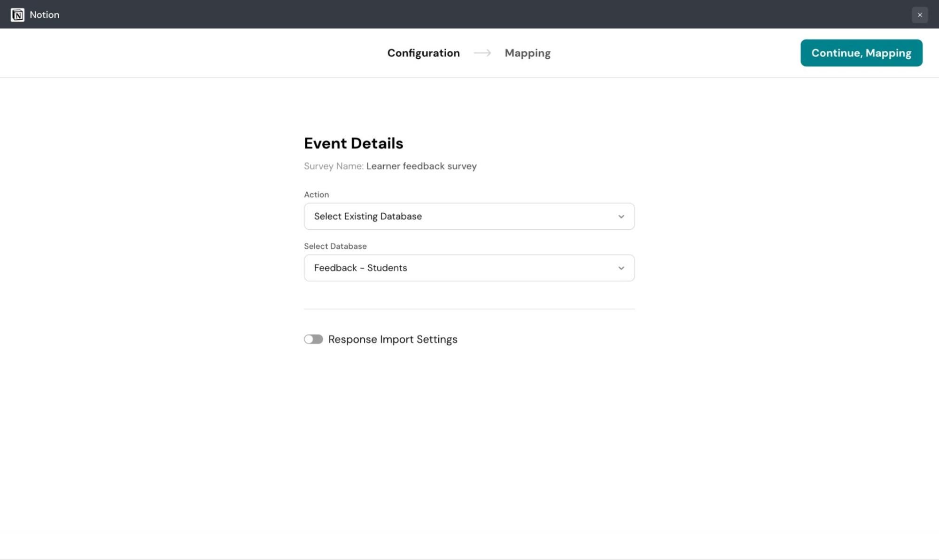The height and width of the screenshot is (560, 939).
Task: Close the Notion integration dialog
Action: coord(919,15)
